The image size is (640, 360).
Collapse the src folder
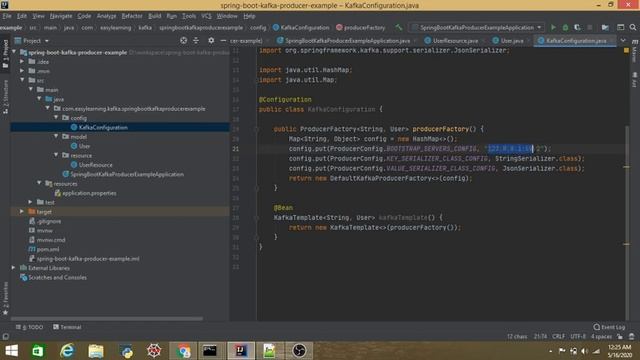(22, 80)
